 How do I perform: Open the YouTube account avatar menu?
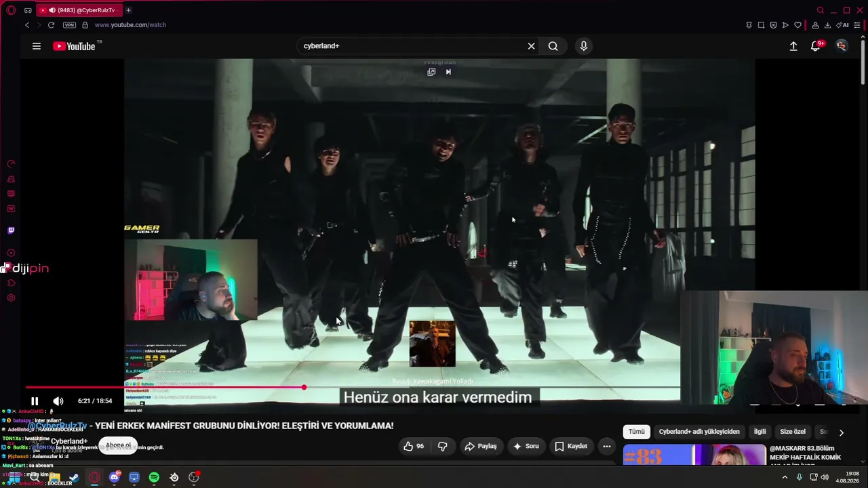point(842,46)
